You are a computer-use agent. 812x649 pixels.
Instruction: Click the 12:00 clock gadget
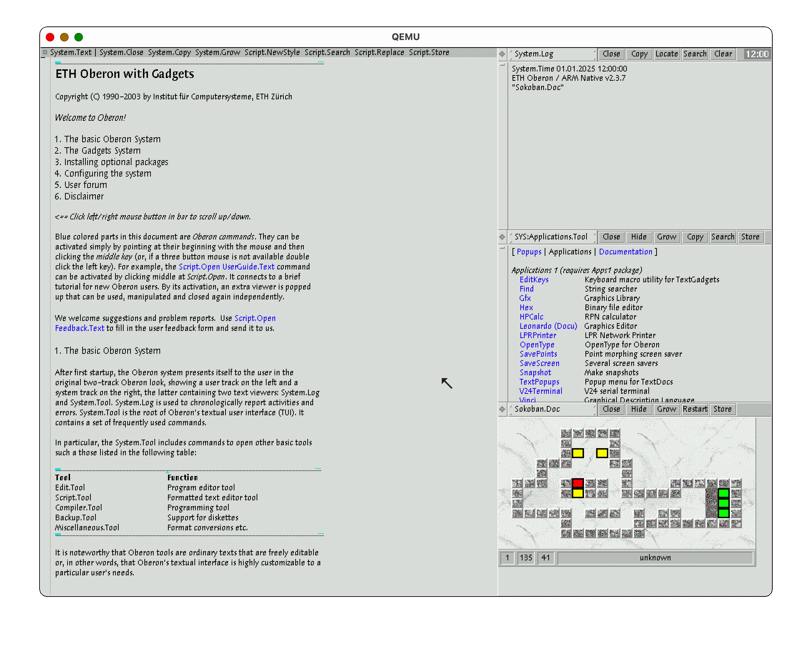click(x=757, y=54)
